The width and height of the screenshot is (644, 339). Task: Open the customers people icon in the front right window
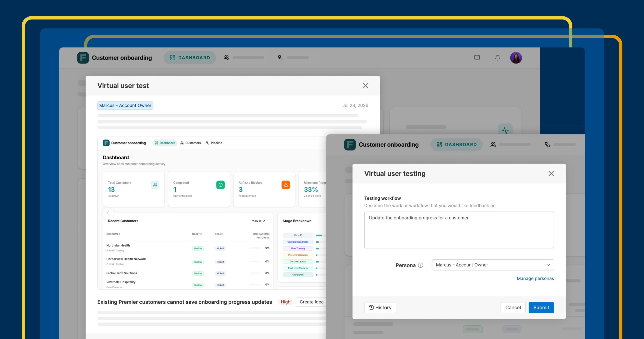pyautogui.click(x=493, y=144)
